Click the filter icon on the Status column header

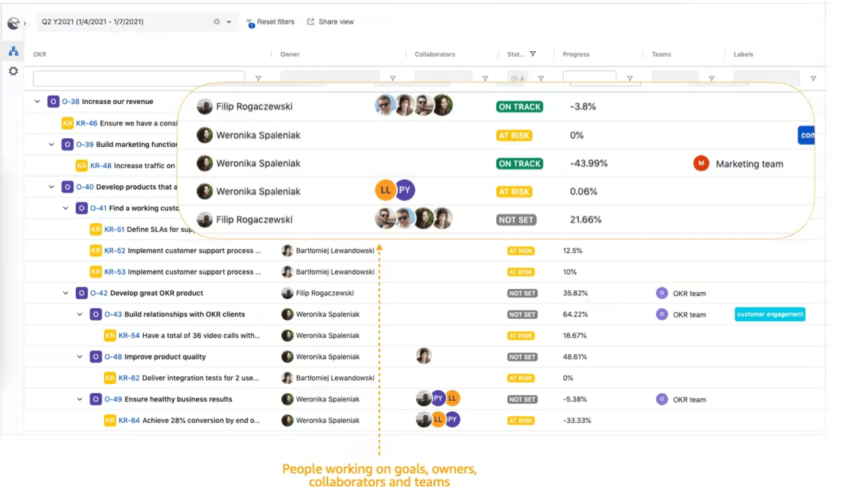point(533,54)
